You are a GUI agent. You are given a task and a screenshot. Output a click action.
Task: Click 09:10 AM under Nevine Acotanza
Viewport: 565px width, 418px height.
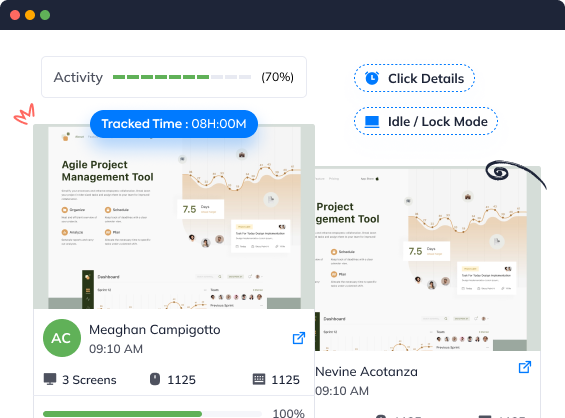[x=342, y=391]
